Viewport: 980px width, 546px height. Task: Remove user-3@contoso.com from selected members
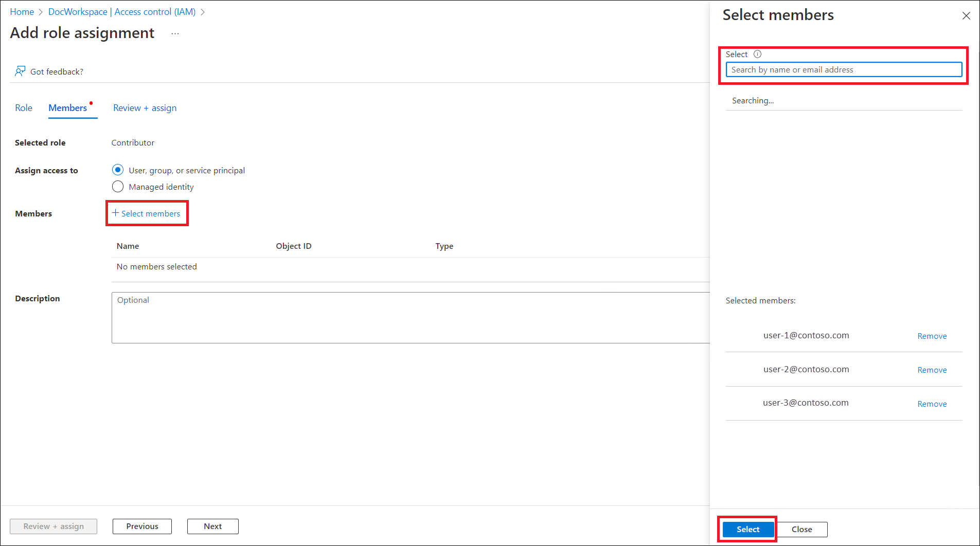[932, 404]
